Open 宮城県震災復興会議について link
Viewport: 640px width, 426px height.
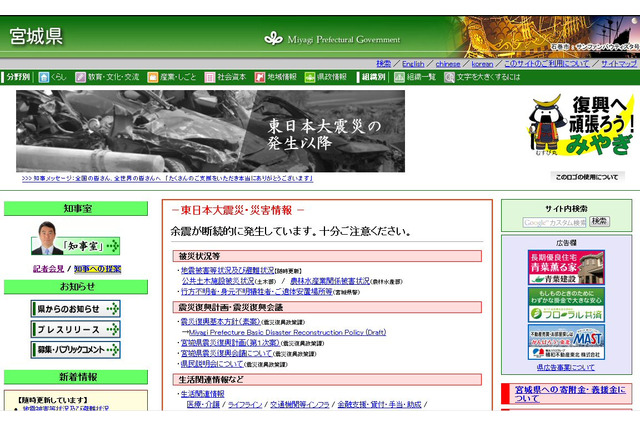tap(227, 353)
